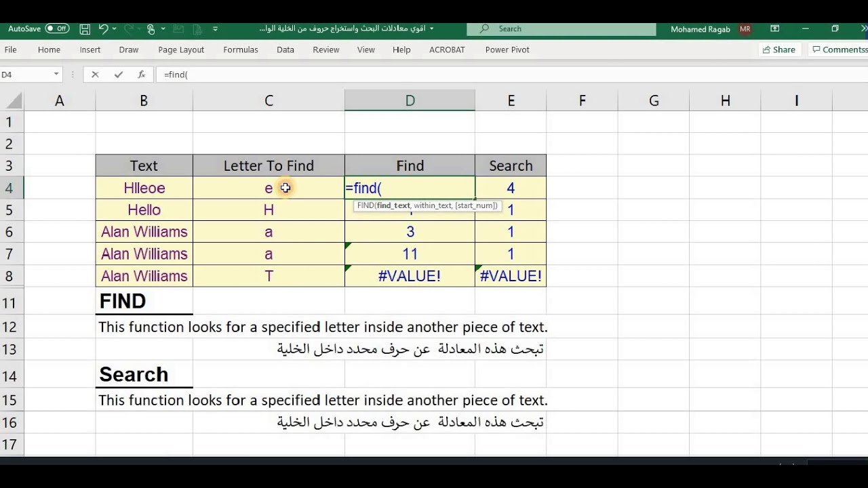Click the Enter checkmark formula icon

coord(119,75)
